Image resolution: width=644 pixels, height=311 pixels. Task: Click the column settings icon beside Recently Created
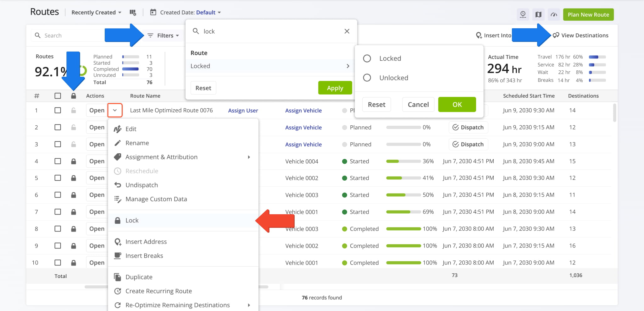coord(133,13)
